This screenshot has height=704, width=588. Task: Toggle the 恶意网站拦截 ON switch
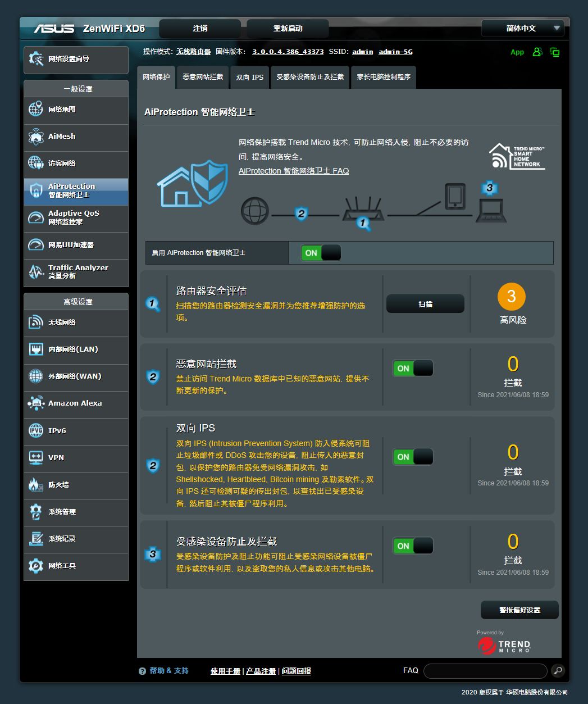point(413,368)
